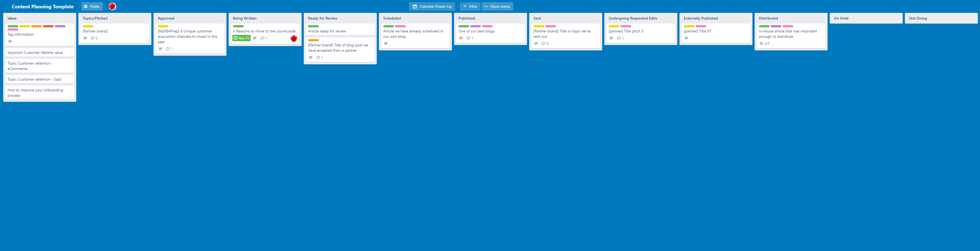The width and height of the screenshot is (980, 251).
Task: Click the Being Written list title
Action: point(245,18)
